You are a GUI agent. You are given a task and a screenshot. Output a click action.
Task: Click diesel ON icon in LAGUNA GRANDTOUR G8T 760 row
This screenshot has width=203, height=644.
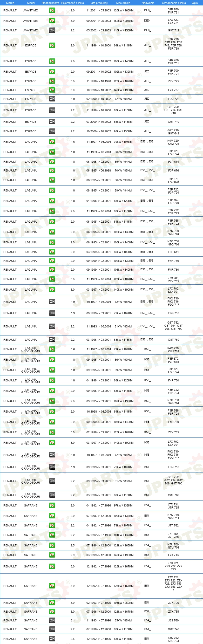(x=52, y=495)
